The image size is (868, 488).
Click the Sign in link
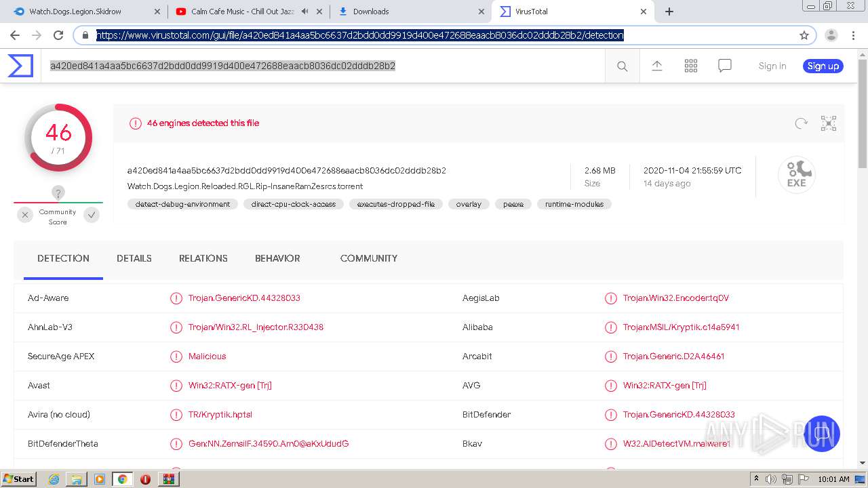click(x=772, y=66)
